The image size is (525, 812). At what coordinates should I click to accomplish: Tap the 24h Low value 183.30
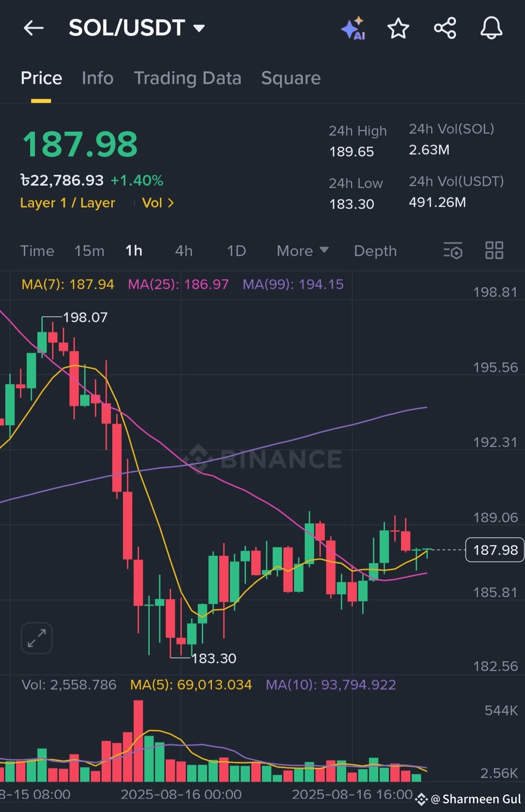click(351, 204)
